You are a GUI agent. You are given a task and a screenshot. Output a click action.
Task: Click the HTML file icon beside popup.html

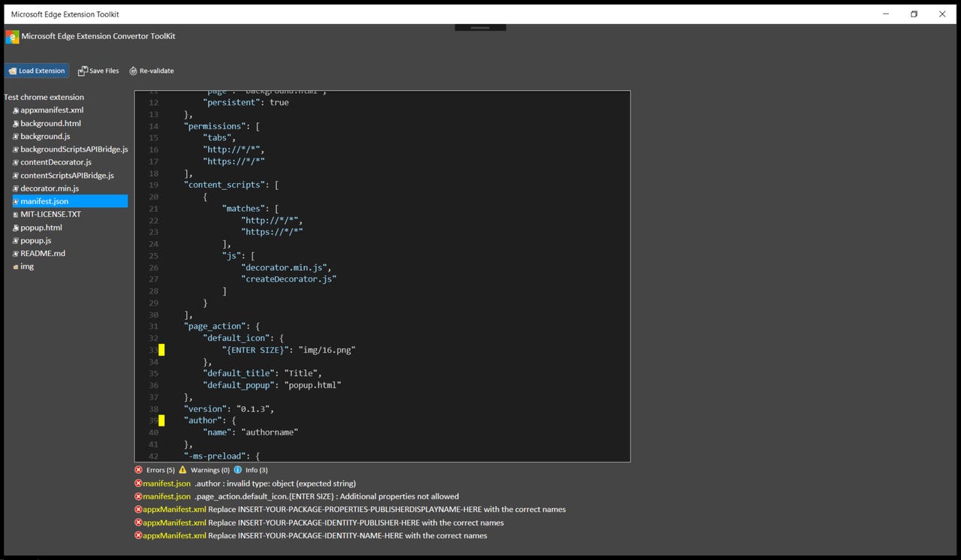tap(15, 227)
